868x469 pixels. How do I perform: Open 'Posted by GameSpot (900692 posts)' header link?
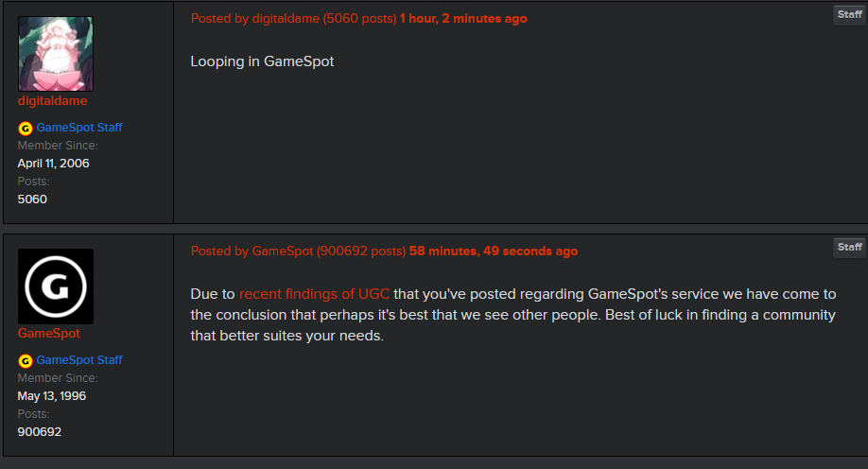coord(299,252)
